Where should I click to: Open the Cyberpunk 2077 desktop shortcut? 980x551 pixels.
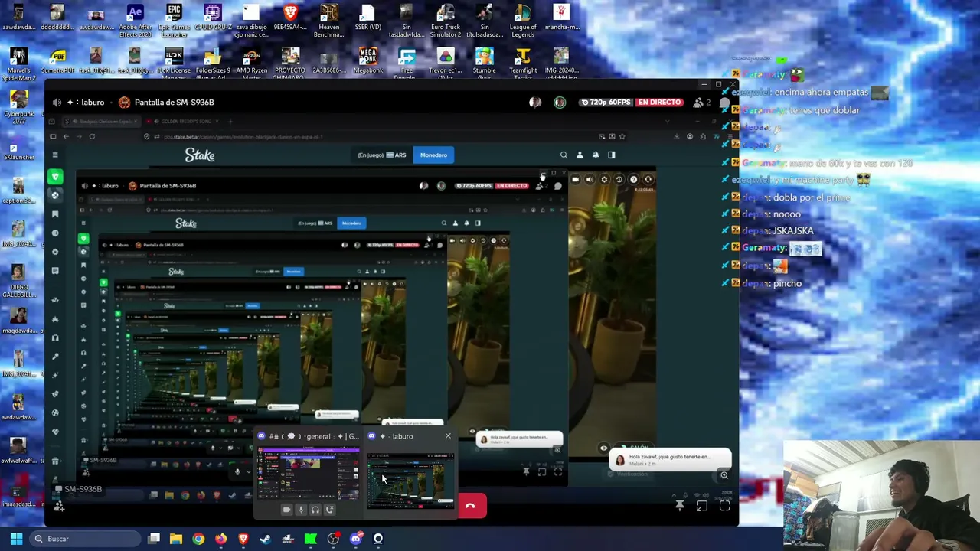[x=18, y=107]
